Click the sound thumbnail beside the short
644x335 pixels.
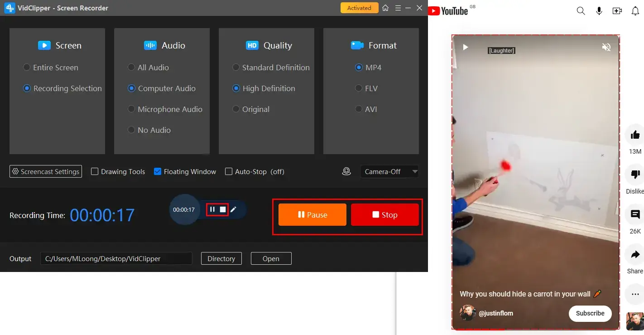pyautogui.click(x=635, y=321)
